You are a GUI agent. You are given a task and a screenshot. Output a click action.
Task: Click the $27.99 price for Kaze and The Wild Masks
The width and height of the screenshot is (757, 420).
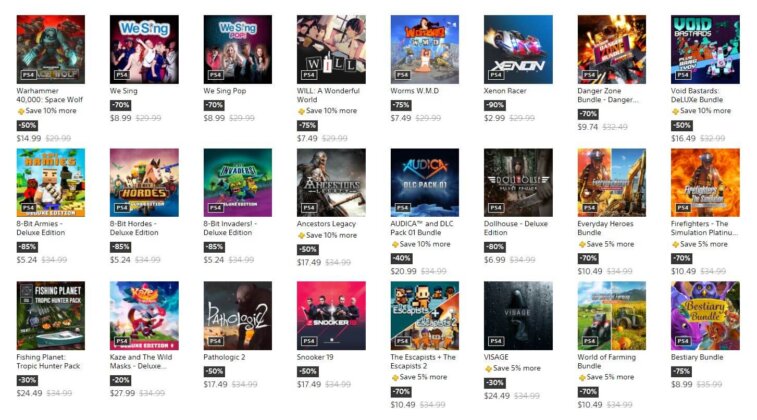(122, 393)
